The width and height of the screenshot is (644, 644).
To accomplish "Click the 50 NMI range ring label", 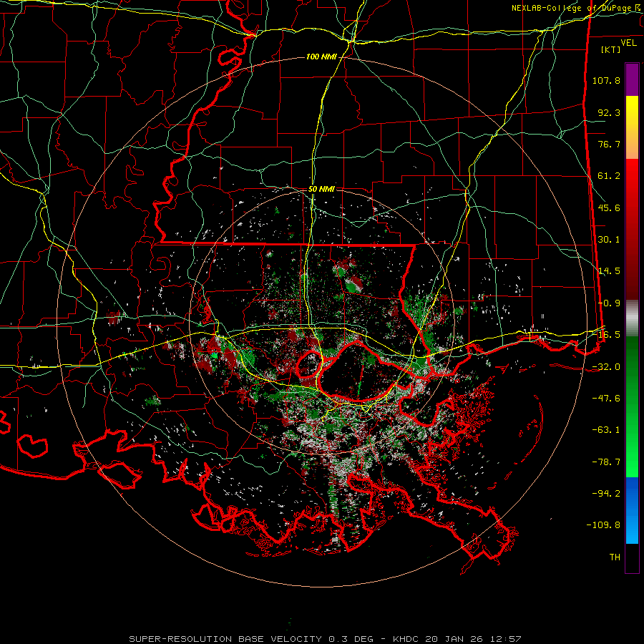I will 321,189.
